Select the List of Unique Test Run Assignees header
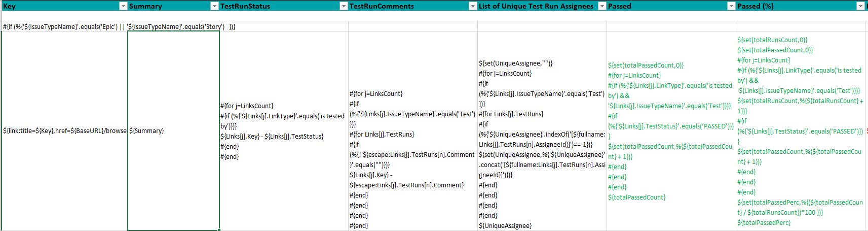Image resolution: width=868 pixels, height=231 pixels. pos(542,6)
